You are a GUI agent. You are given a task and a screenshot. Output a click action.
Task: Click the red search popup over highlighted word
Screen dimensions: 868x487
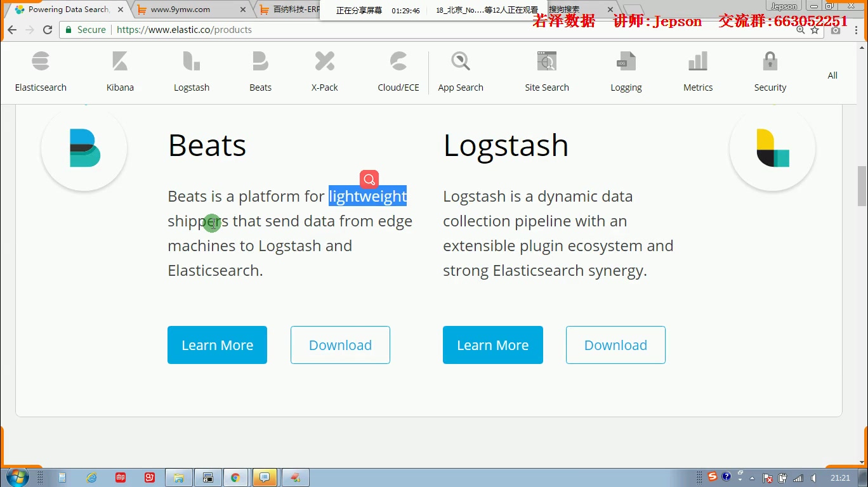pyautogui.click(x=369, y=179)
